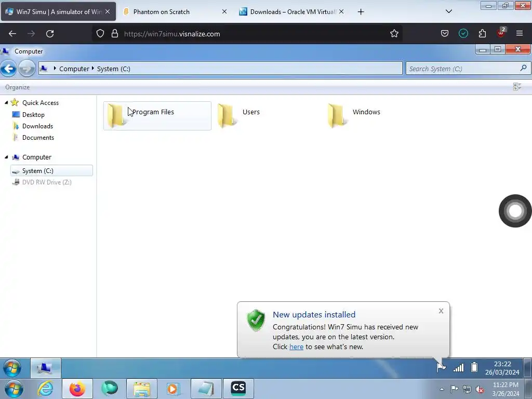Show hidden icons in host system tray
The image size is (532, 399).
[x=442, y=390]
